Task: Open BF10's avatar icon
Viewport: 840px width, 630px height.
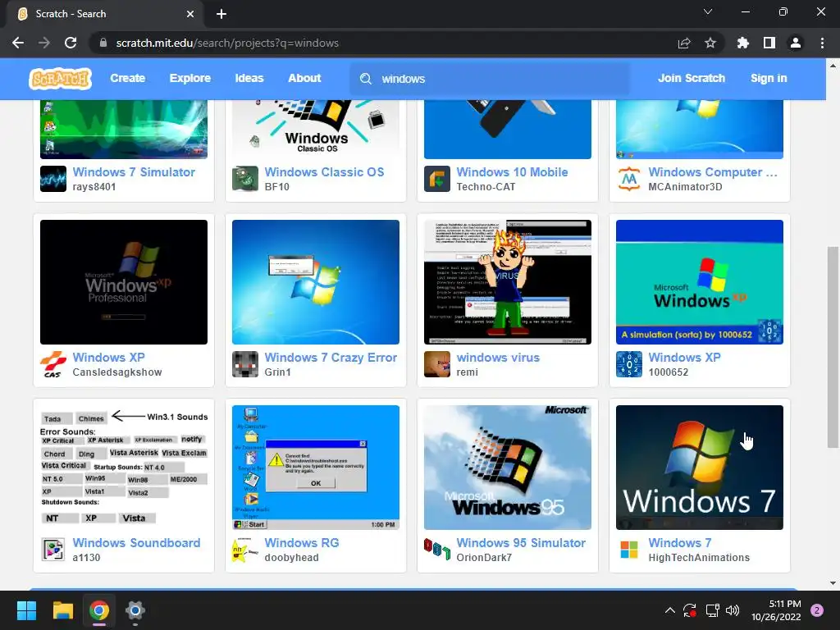Action: click(245, 179)
